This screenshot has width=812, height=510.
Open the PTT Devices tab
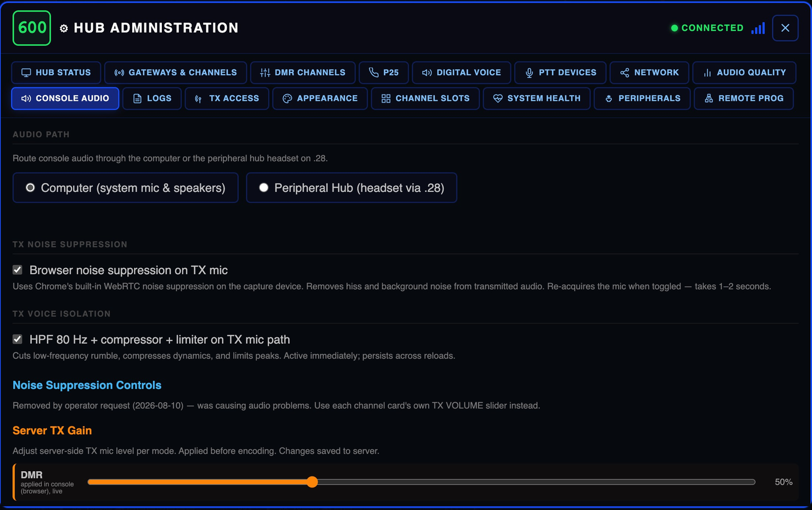[560, 73]
